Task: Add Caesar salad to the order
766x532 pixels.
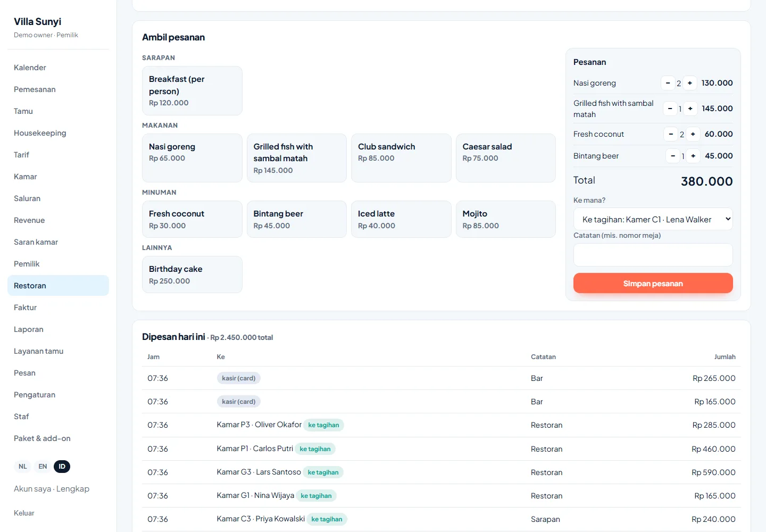Action: pos(506,158)
